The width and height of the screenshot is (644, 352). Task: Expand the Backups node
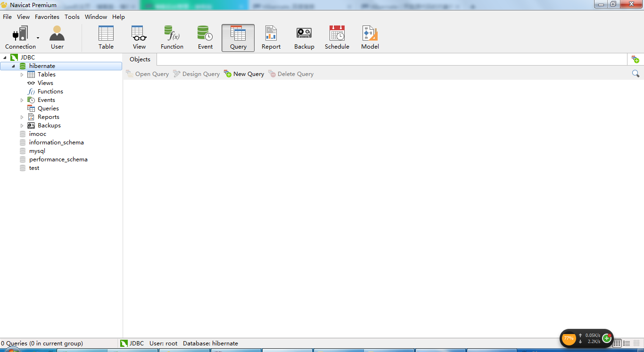click(22, 126)
